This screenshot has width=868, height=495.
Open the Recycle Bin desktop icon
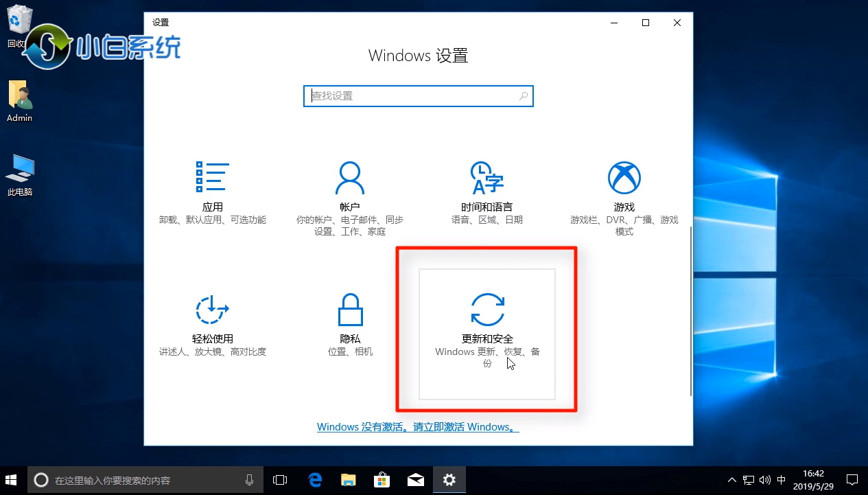click(19, 26)
